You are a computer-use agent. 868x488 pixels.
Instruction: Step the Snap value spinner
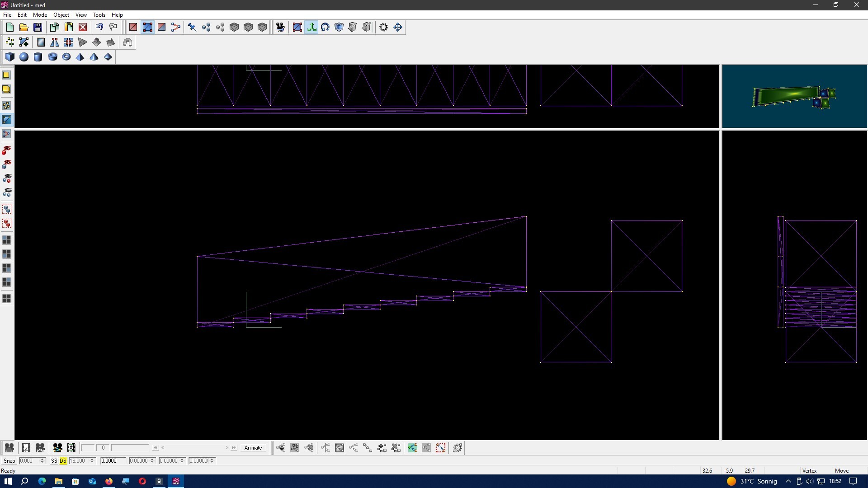(42, 460)
